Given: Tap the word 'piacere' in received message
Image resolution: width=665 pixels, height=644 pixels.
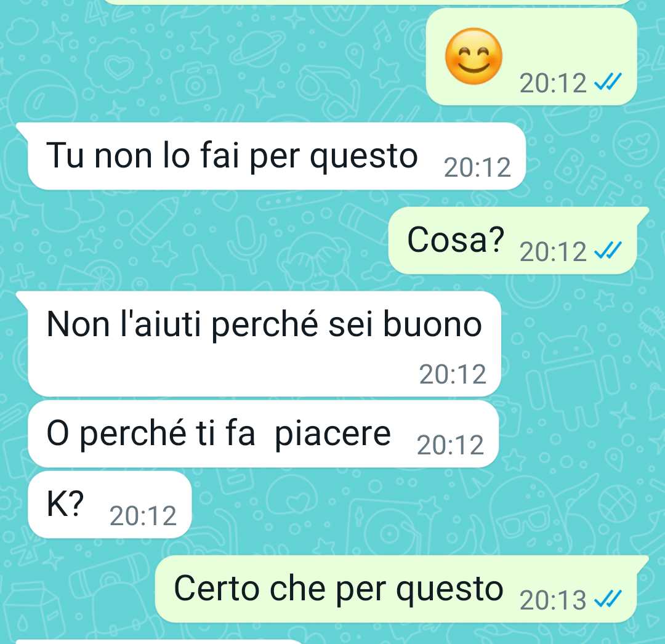Looking at the screenshot, I should pos(333,435).
